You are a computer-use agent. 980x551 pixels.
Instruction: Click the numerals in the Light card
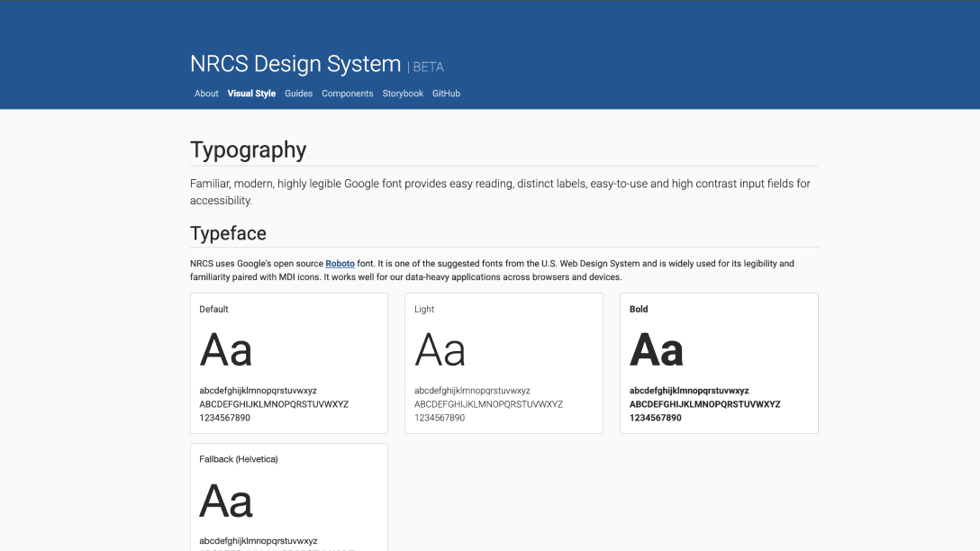point(437,418)
